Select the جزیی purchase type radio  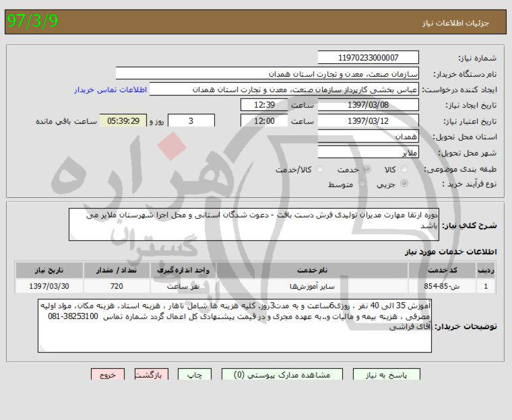pyautogui.click(x=404, y=183)
